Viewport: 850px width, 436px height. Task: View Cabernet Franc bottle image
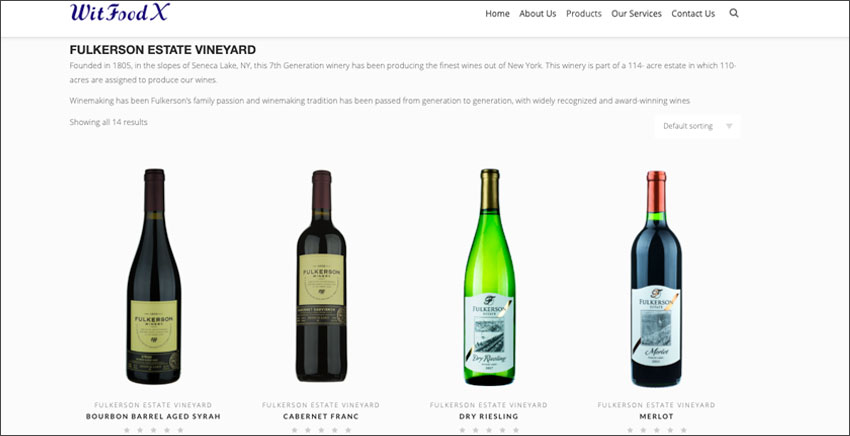(x=321, y=276)
